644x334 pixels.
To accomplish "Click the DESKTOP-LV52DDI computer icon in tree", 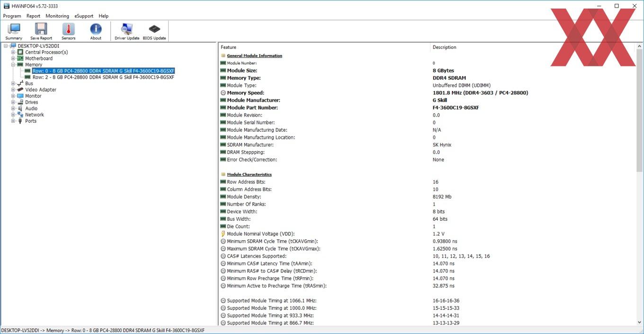I will [13, 46].
